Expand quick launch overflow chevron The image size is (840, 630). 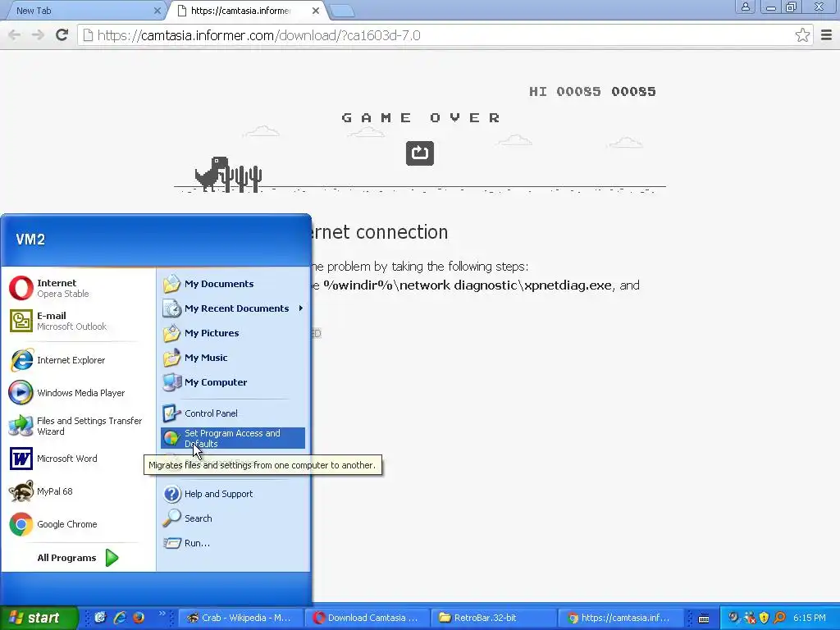[x=162, y=613]
